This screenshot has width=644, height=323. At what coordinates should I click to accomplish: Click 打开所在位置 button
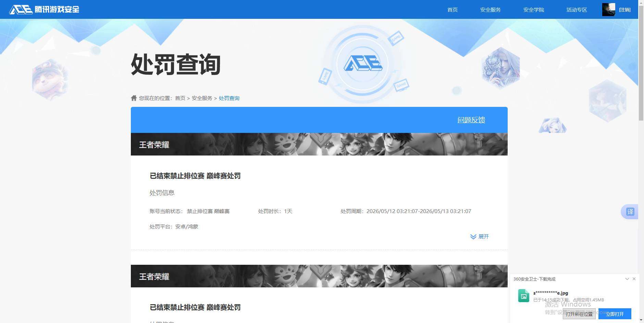click(579, 314)
